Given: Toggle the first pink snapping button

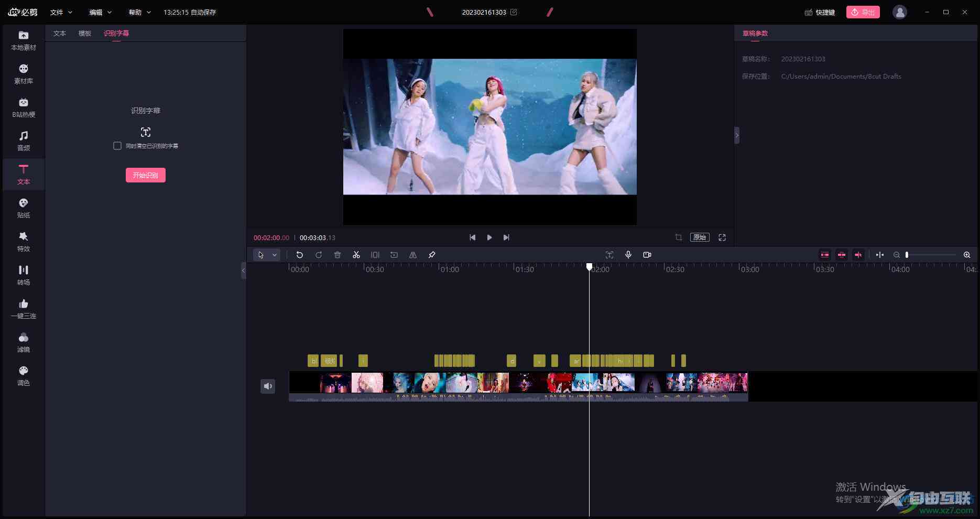Looking at the screenshot, I should pos(825,255).
